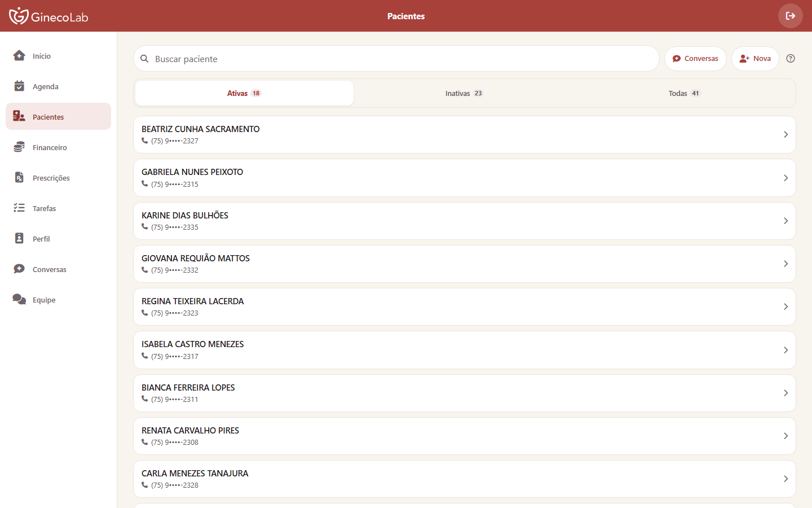
Task: Open patient Renata Carvalho Pires
Action: pyautogui.click(x=465, y=436)
